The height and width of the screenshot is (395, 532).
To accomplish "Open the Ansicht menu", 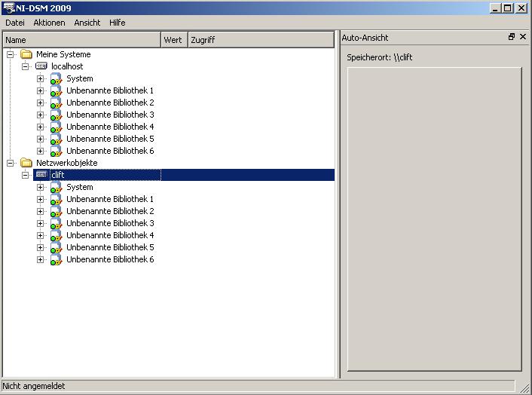I will [87, 23].
